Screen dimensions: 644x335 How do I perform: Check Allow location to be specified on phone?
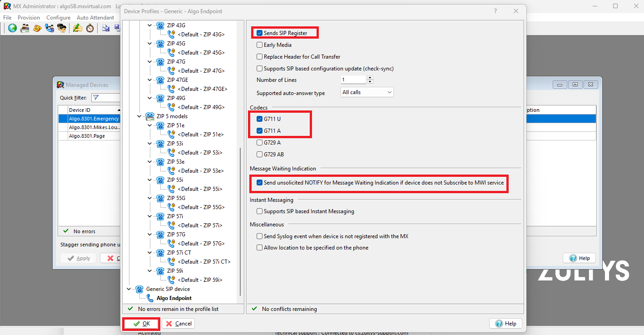tap(259, 248)
